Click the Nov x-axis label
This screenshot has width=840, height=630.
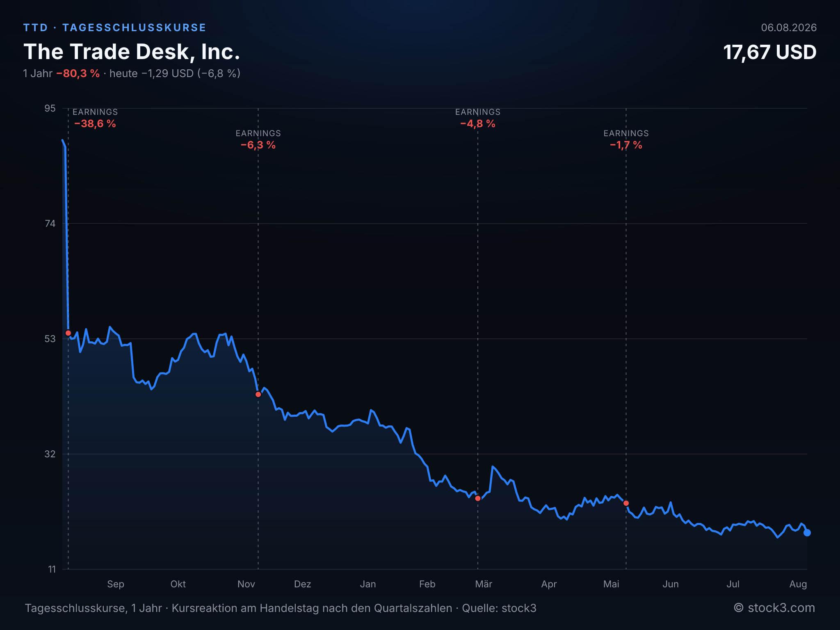point(246,584)
